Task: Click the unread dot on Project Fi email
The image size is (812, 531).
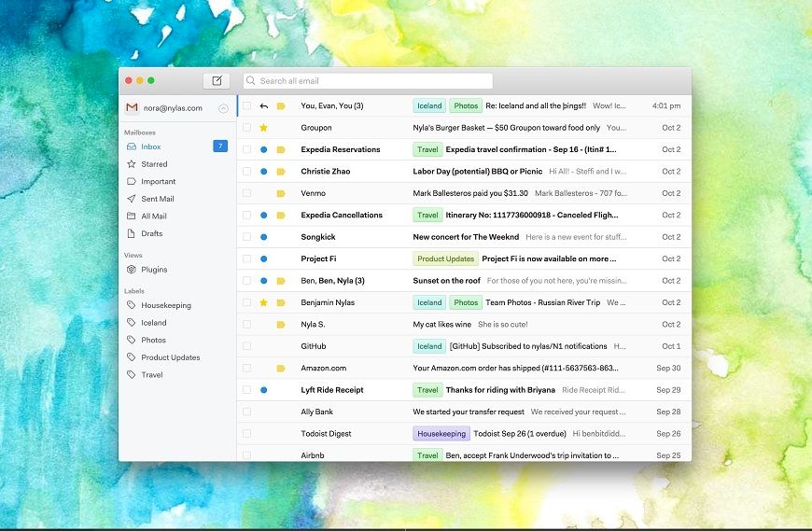Action: [263, 259]
